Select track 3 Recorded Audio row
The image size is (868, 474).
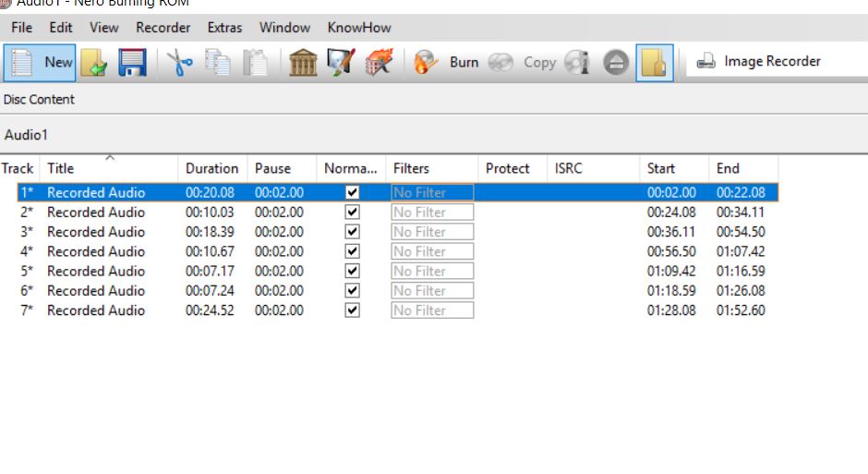(x=96, y=232)
